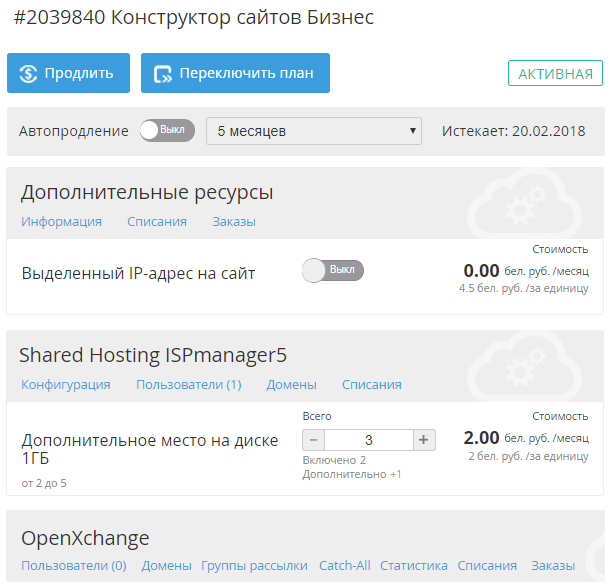This screenshot has width=612, height=585.
Task: Enable the Выделенный IP-адрес toggle
Action: [x=333, y=270]
